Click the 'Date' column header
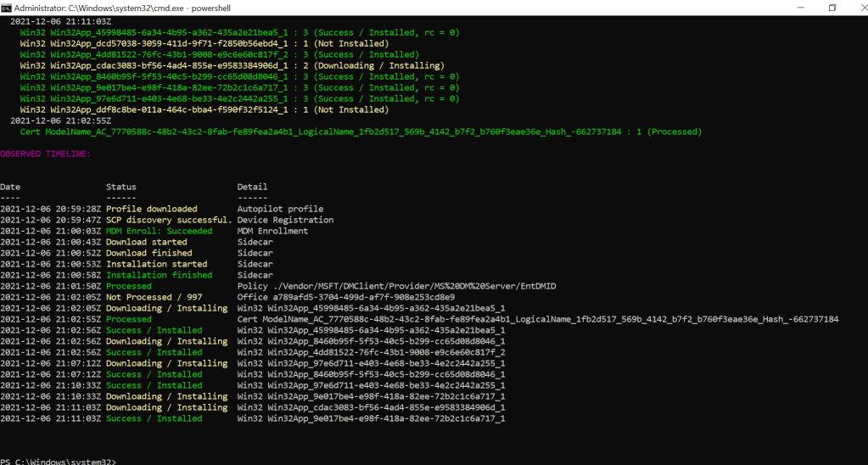The image size is (868, 465). (10, 187)
